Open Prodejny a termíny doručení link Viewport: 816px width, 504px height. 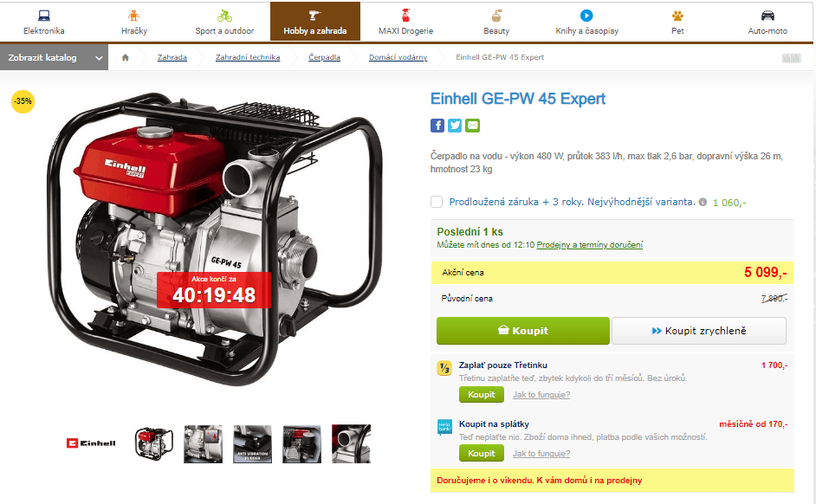click(x=590, y=245)
